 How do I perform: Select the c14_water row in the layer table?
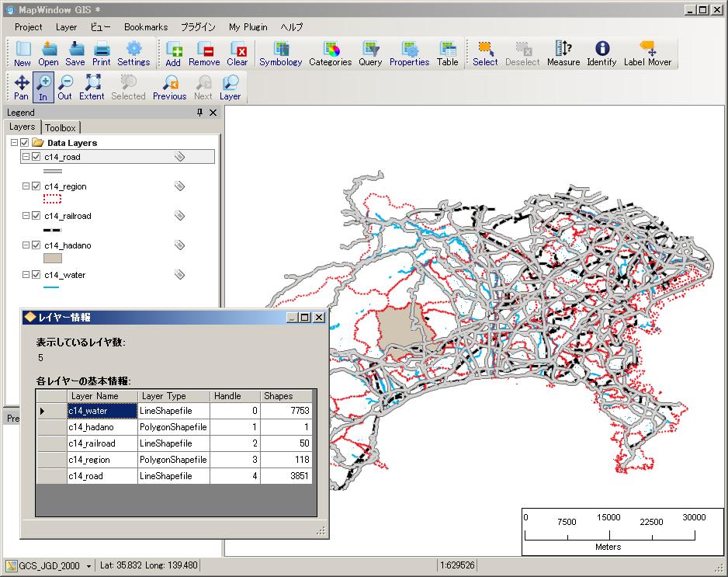(x=102, y=410)
